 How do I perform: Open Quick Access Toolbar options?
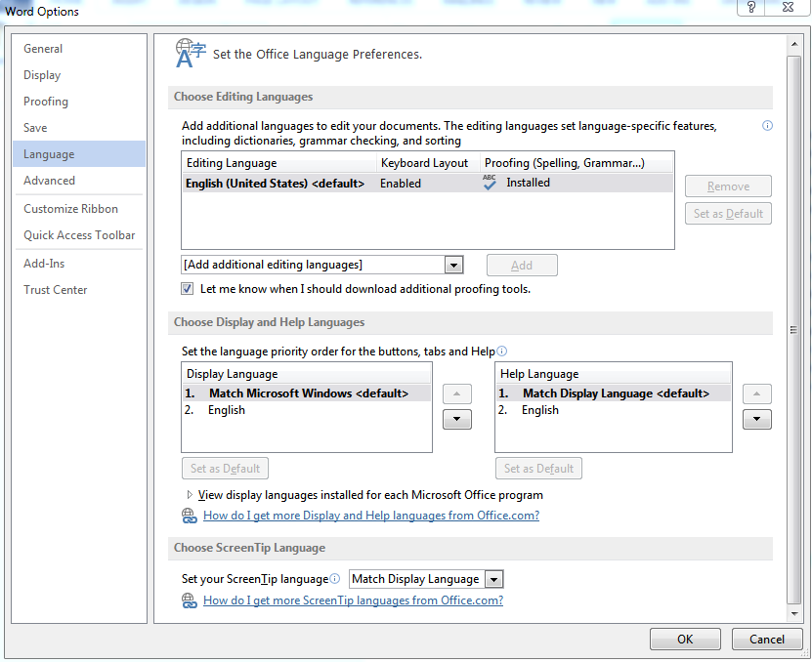[79, 235]
